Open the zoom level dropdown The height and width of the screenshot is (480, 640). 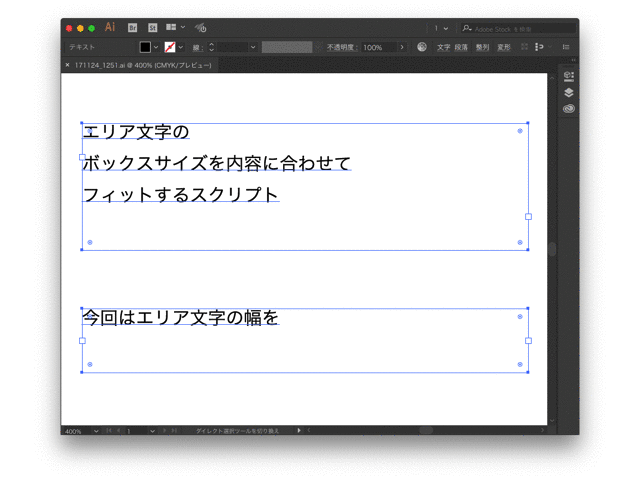tap(96, 431)
